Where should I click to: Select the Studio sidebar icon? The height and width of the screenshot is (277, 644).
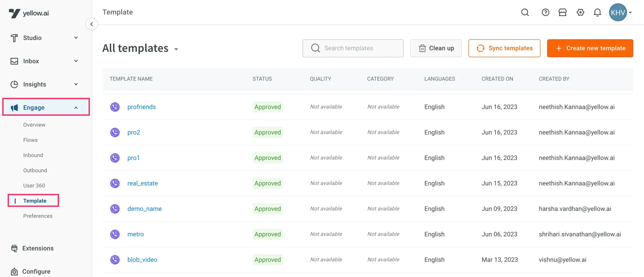click(x=14, y=38)
